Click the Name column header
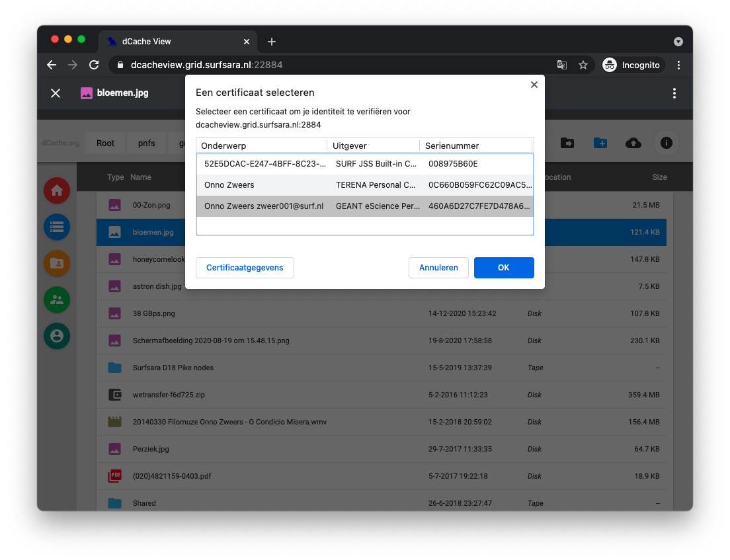The width and height of the screenshot is (730, 560). point(141,177)
